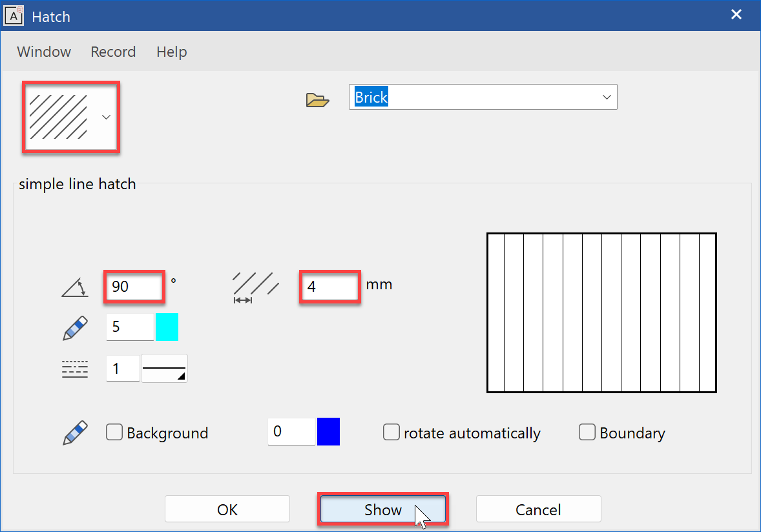The height and width of the screenshot is (532, 761).
Task: Click the background pen icon near Background checkbox
Action: [x=74, y=432]
